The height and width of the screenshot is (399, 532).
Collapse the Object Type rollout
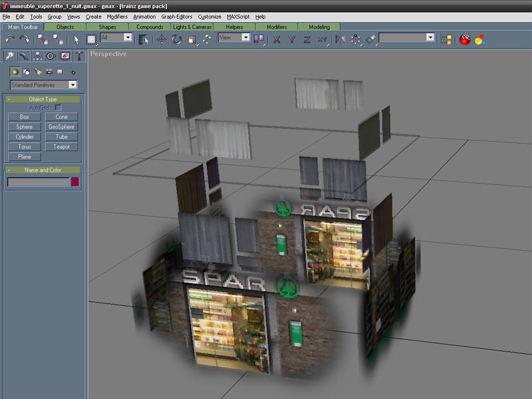coord(43,99)
